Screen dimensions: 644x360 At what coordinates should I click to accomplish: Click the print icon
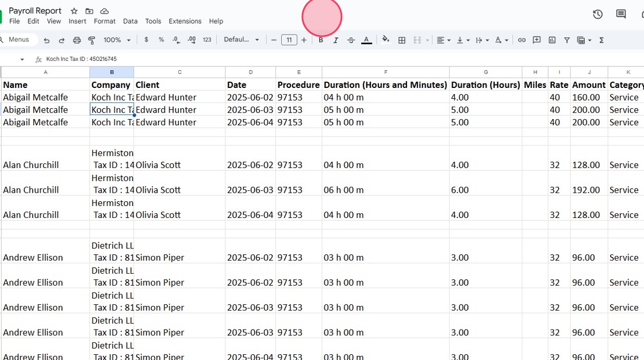click(x=76, y=40)
